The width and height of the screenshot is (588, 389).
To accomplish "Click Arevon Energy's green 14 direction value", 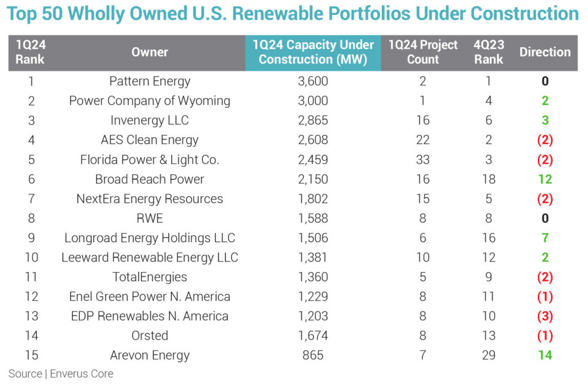I will 545,355.
